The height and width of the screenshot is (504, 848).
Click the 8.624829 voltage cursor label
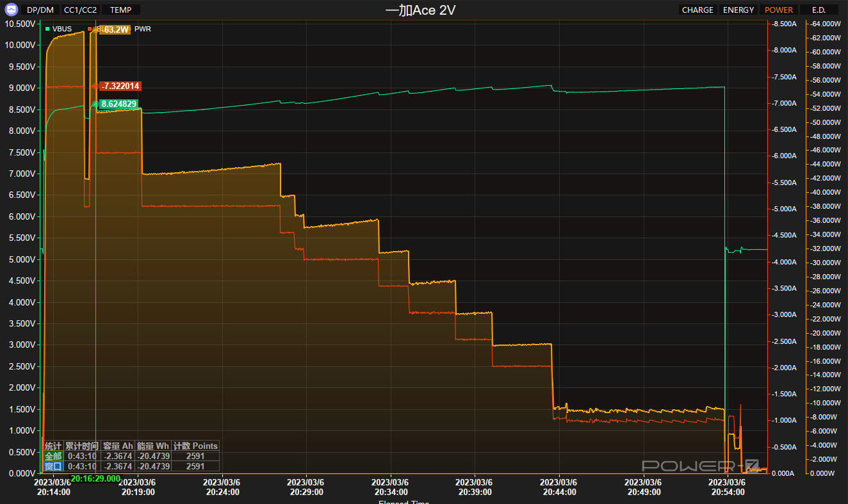(118, 103)
